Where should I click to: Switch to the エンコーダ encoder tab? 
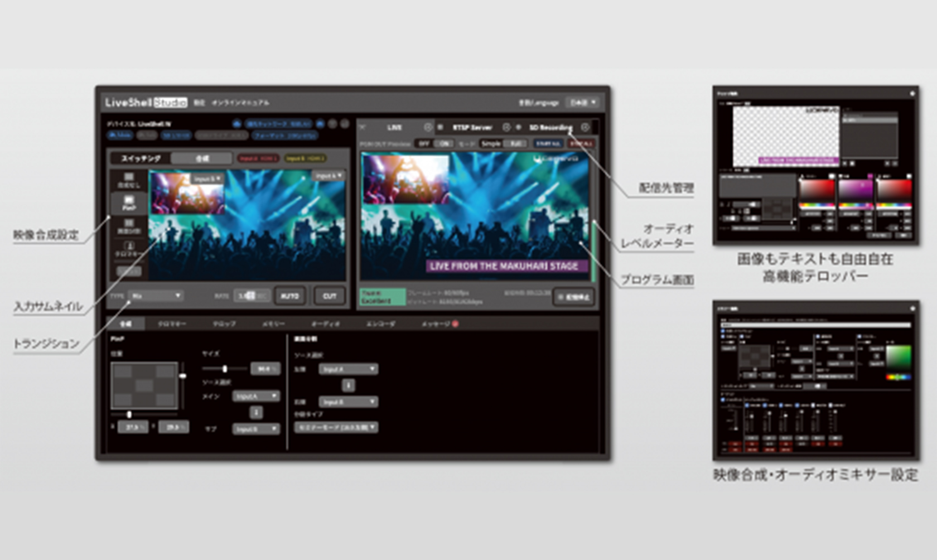(380, 324)
